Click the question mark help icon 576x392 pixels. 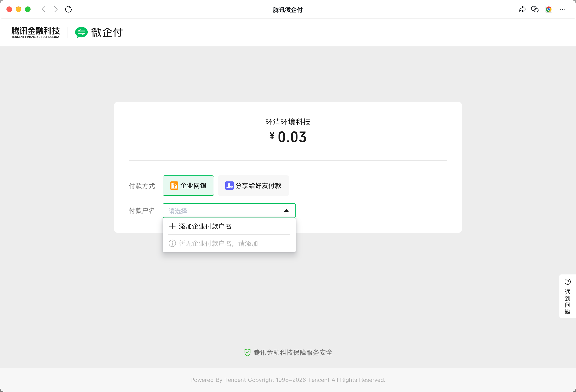tap(568, 282)
